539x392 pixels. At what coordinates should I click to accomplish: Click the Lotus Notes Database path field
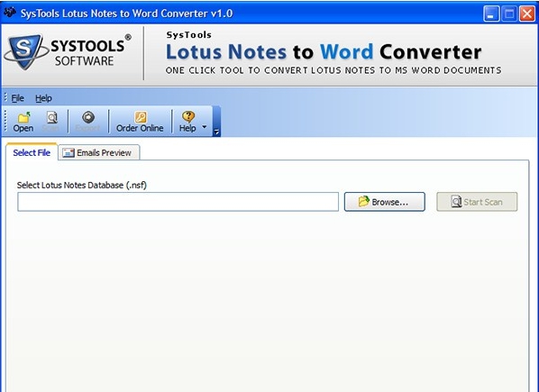[x=178, y=202]
